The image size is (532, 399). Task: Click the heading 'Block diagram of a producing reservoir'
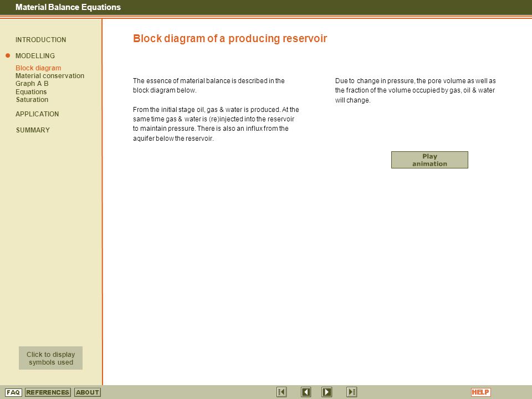coord(229,38)
